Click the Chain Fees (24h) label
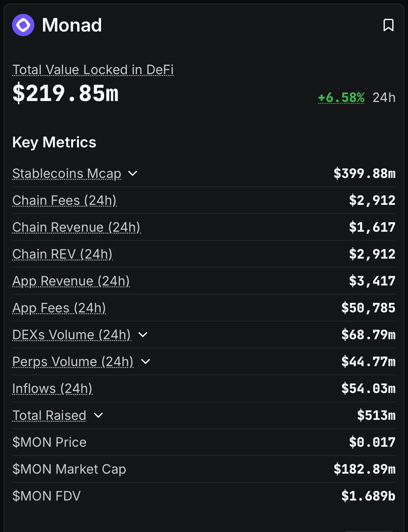The width and height of the screenshot is (408, 532). (x=64, y=201)
